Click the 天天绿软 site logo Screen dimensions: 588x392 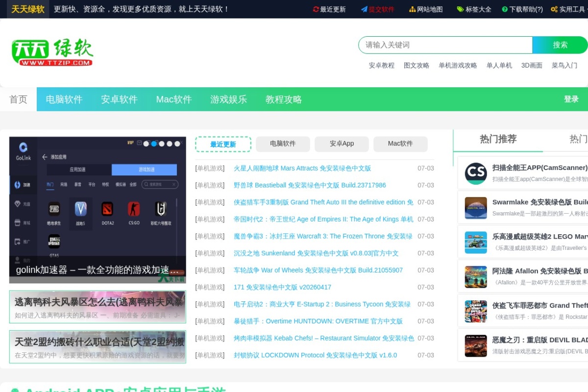pyautogui.click(x=52, y=52)
